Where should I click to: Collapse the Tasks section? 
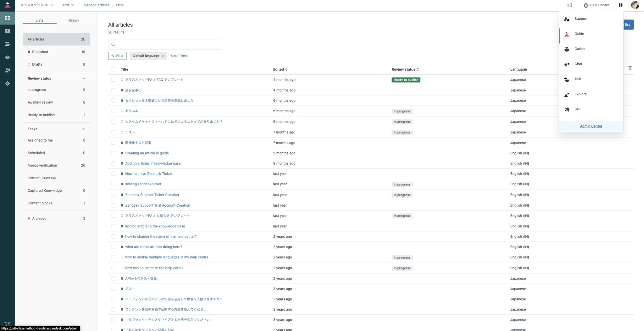[83, 129]
